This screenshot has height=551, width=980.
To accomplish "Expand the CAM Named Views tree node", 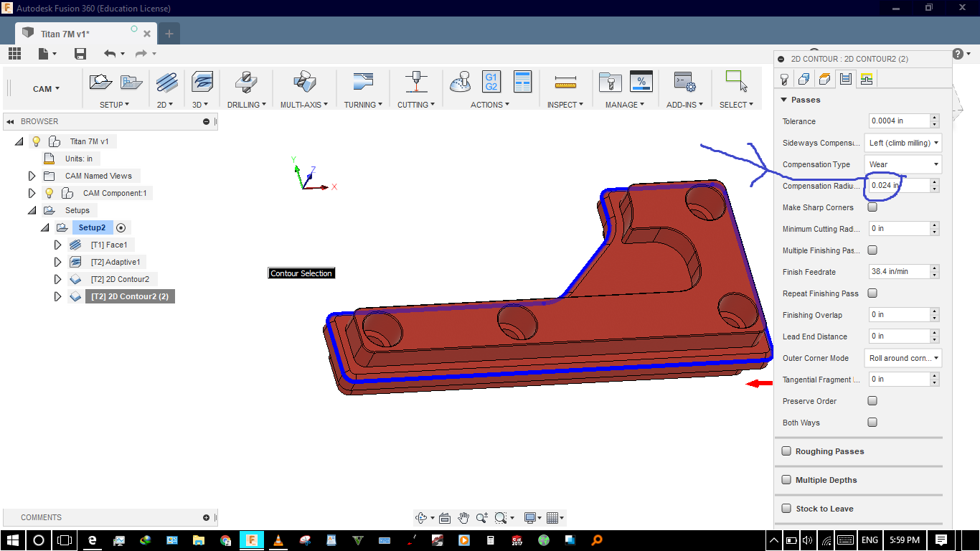I will [32, 176].
